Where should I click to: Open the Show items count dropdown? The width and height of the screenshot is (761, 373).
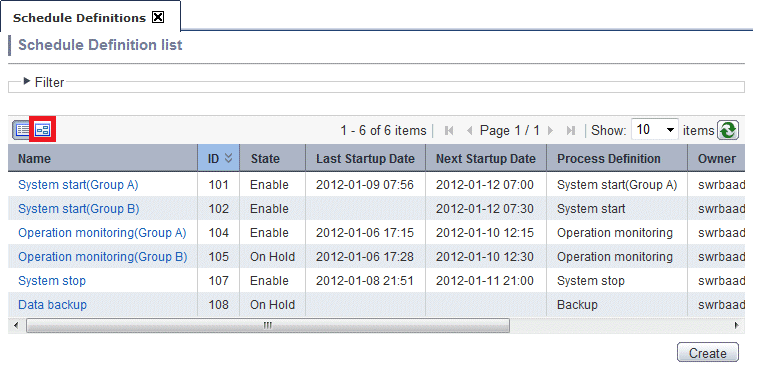tap(655, 130)
